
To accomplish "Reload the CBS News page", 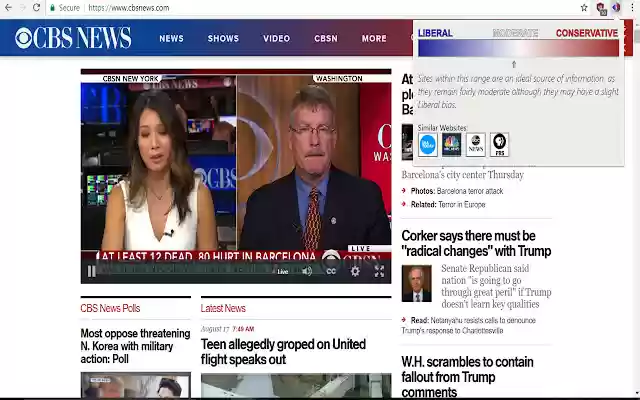I will pyautogui.click(x=36, y=7).
